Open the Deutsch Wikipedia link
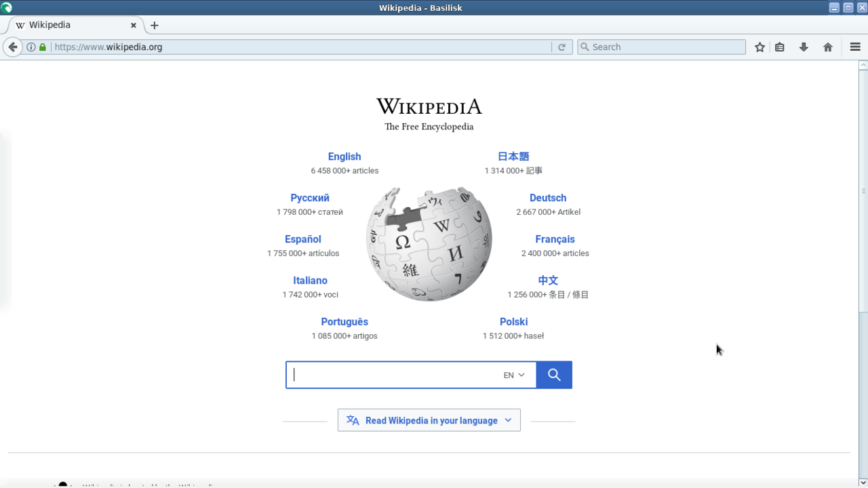Screen dimensions: 868x488 tap(548, 198)
